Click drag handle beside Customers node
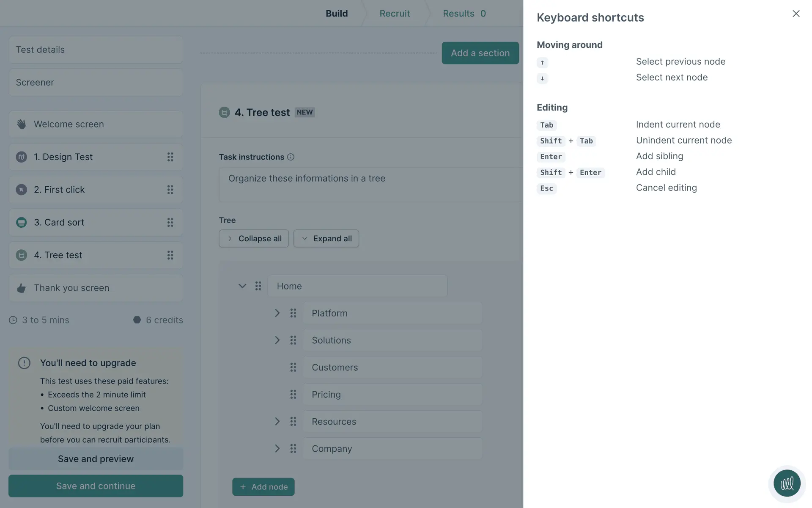The height and width of the screenshot is (508, 812). click(293, 367)
